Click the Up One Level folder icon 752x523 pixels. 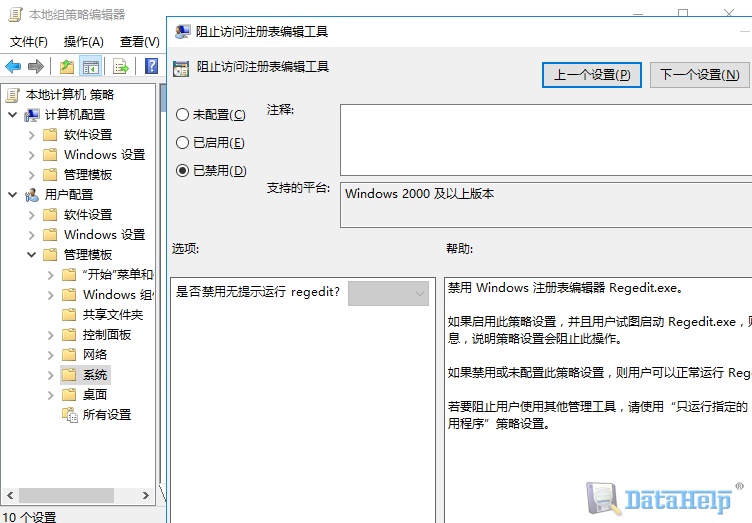coord(67,66)
